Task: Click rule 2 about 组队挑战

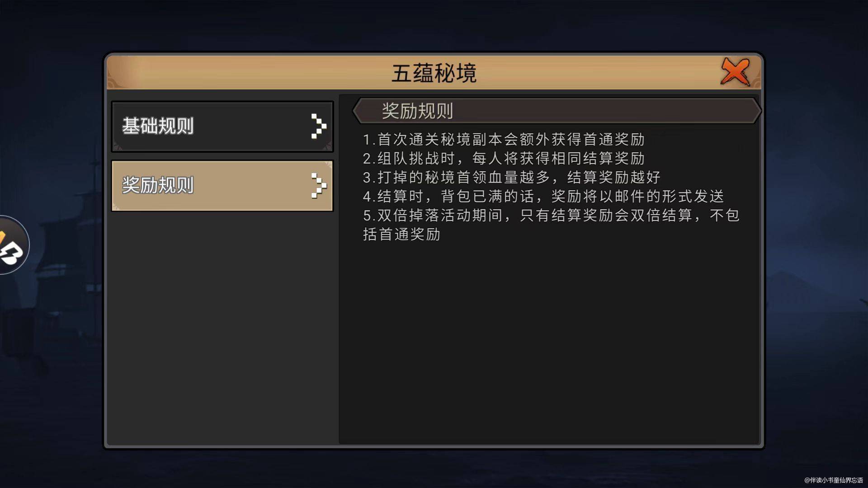Action: tap(503, 159)
